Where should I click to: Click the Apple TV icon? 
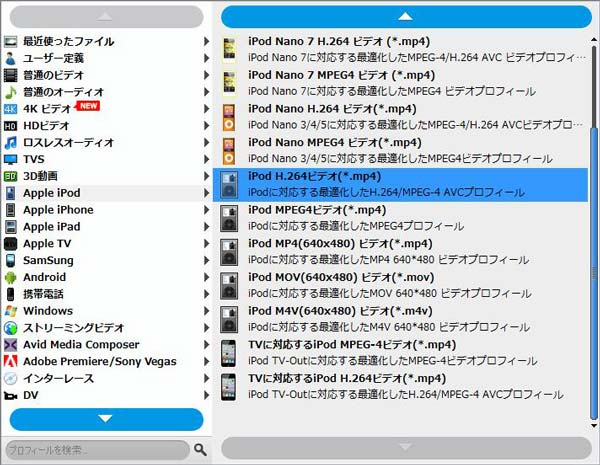coord(10,244)
